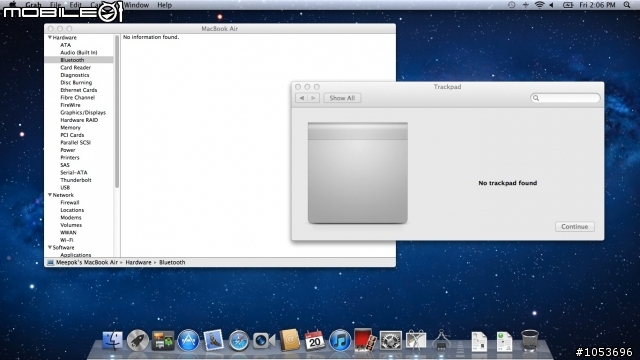Screen dimensions: 640x360
Task: Open Mission Control from the dock
Action: point(163,340)
